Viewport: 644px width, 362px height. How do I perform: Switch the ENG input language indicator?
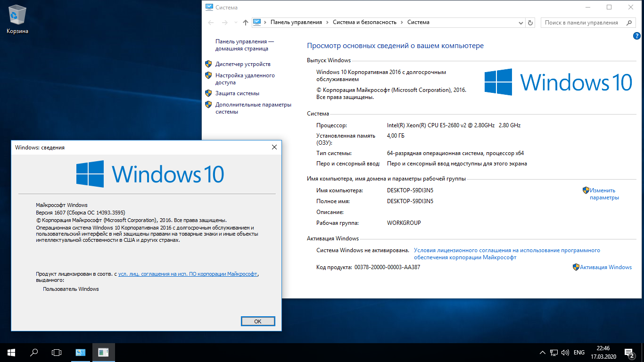579,353
